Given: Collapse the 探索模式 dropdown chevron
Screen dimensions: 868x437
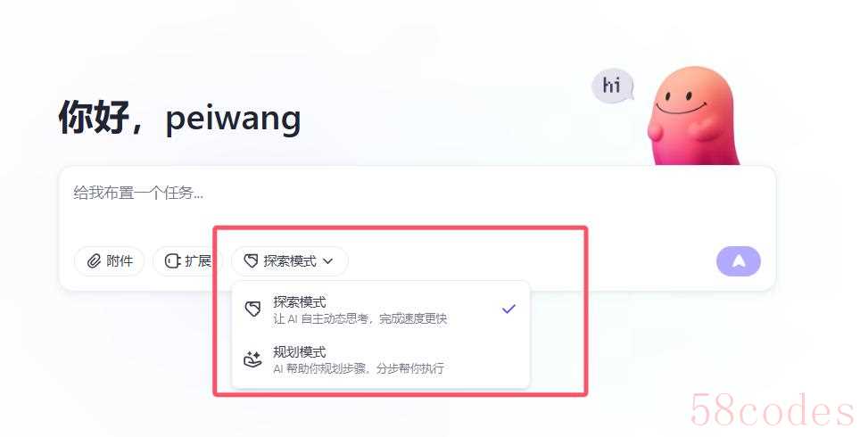Looking at the screenshot, I should [x=327, y=261].
